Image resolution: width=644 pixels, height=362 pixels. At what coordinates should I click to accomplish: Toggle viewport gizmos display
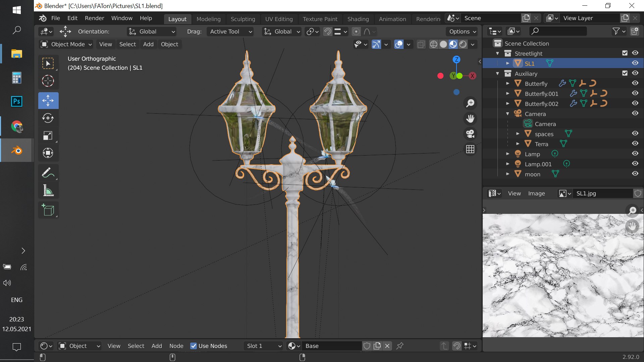coord(376,44)
